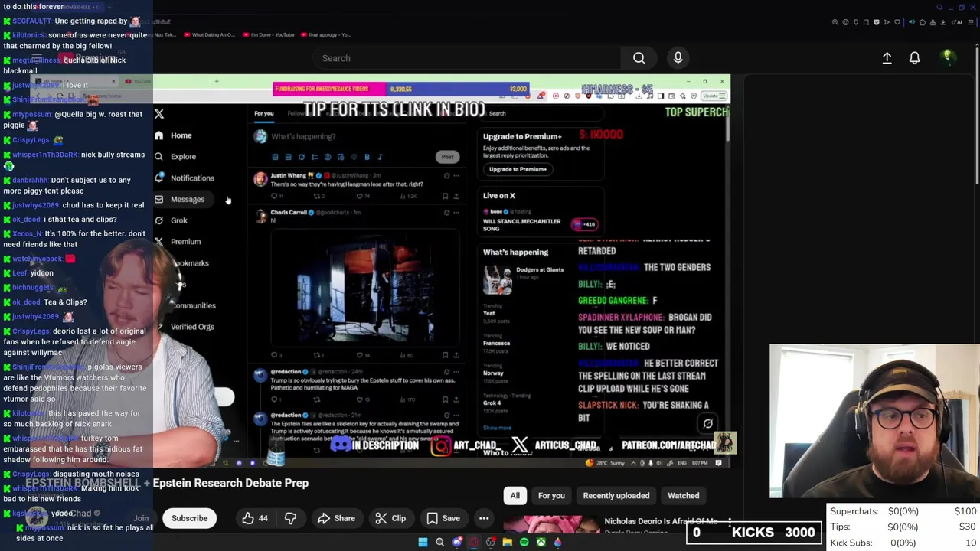Reply to Justin Whang's post
Screen dimensions: 980x551
[275, 196]
